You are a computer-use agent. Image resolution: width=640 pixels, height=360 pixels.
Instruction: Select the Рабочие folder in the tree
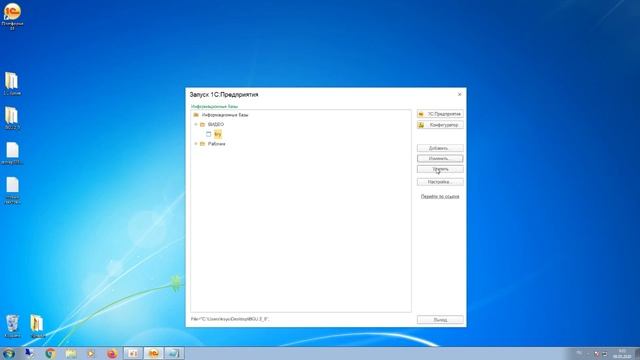tap(217, 144)
